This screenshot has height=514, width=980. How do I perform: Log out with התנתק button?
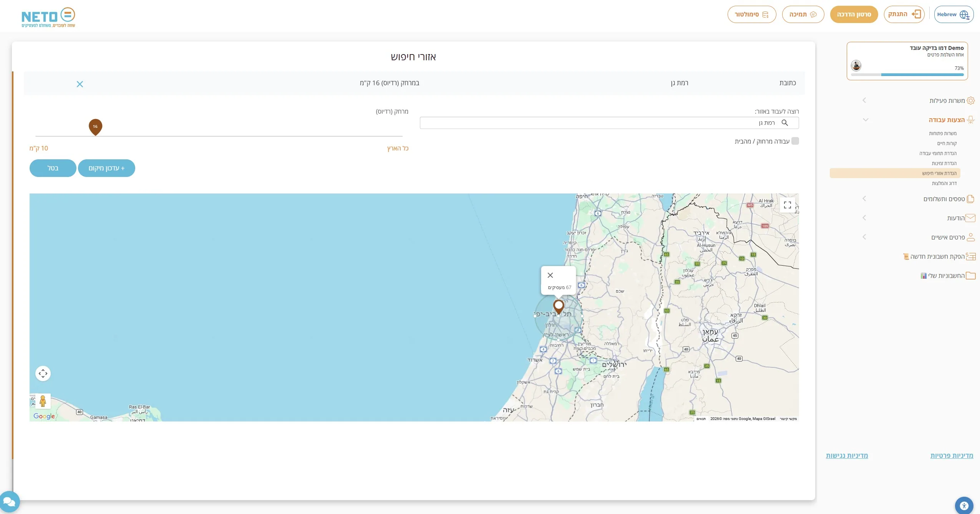click(x=904, y=15)
